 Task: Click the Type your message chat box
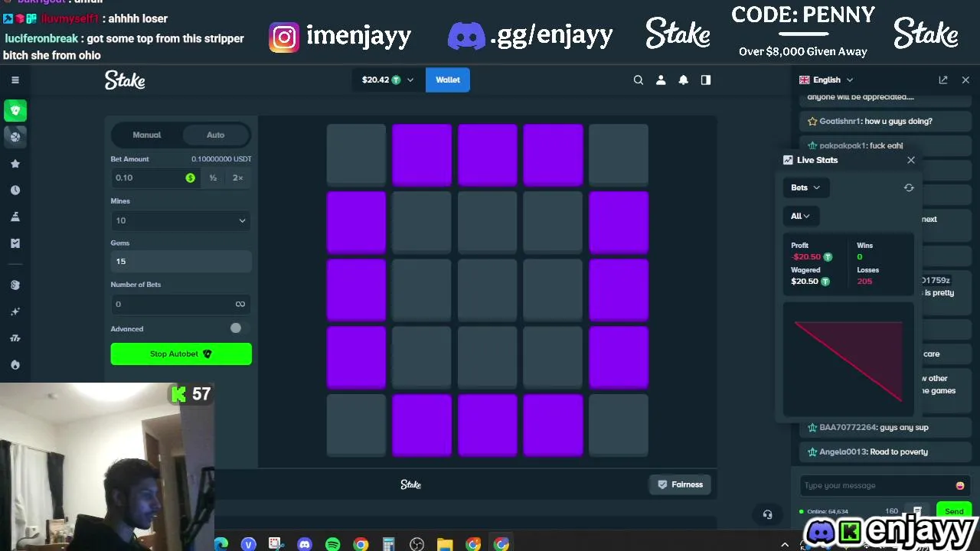coord(884,485)
